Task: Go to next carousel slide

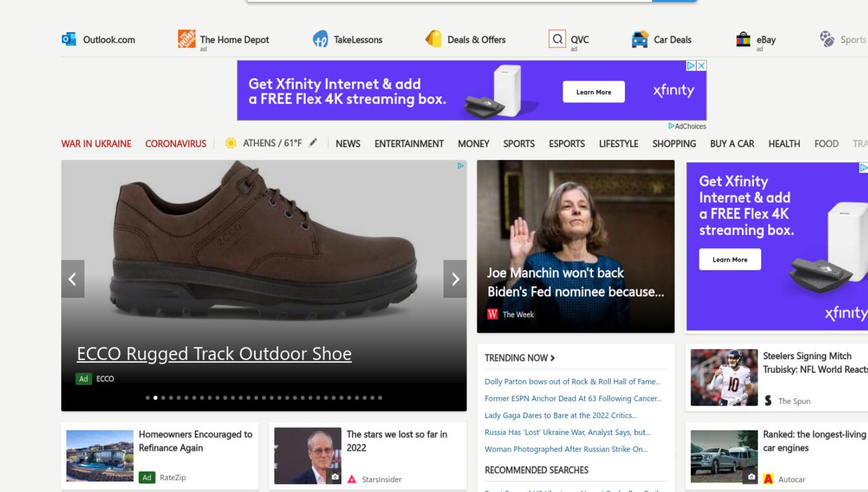Action: pyautogui.click(x=455, y=279)
